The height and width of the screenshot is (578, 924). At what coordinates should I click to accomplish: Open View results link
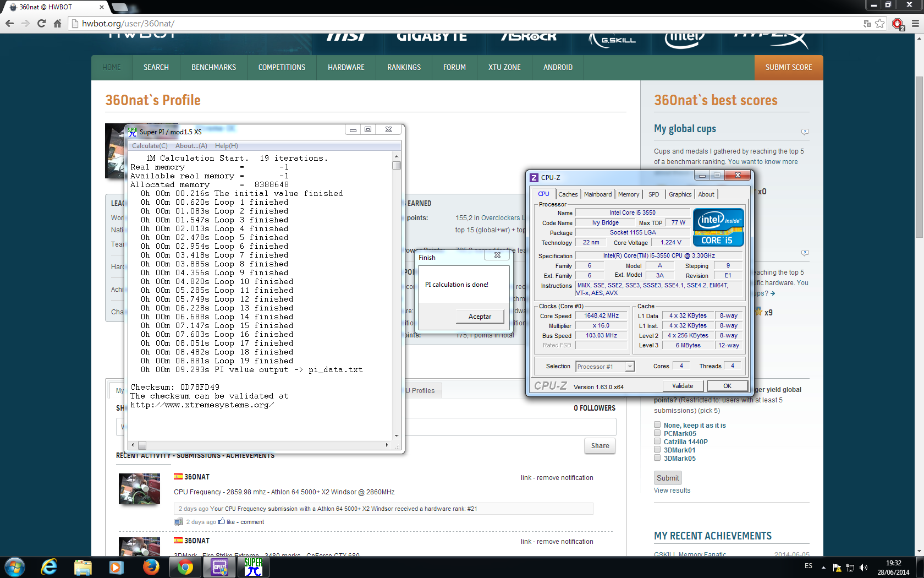672,490
